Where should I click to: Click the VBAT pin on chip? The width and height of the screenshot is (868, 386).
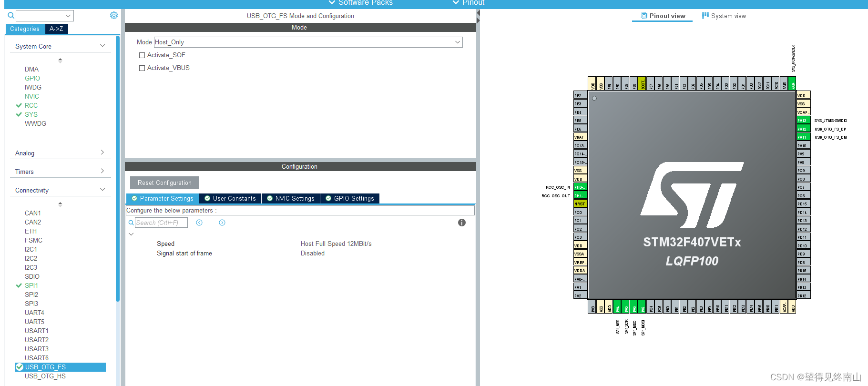(x=580, y=137)
